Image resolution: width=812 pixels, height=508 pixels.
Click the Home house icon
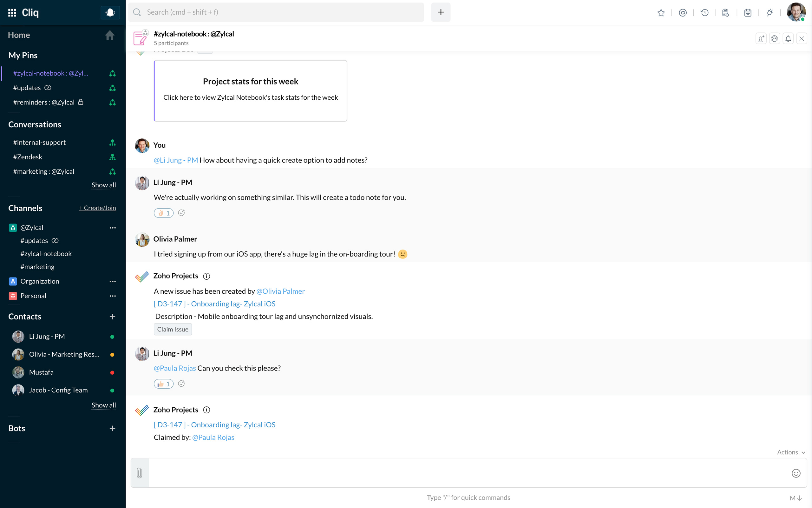pos(110,35)
